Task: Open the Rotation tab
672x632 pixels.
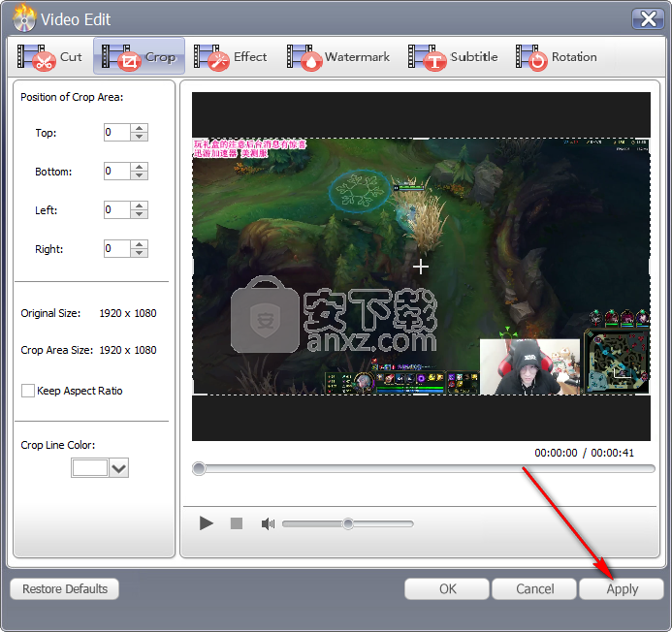Action: click(x=557, y=56)
